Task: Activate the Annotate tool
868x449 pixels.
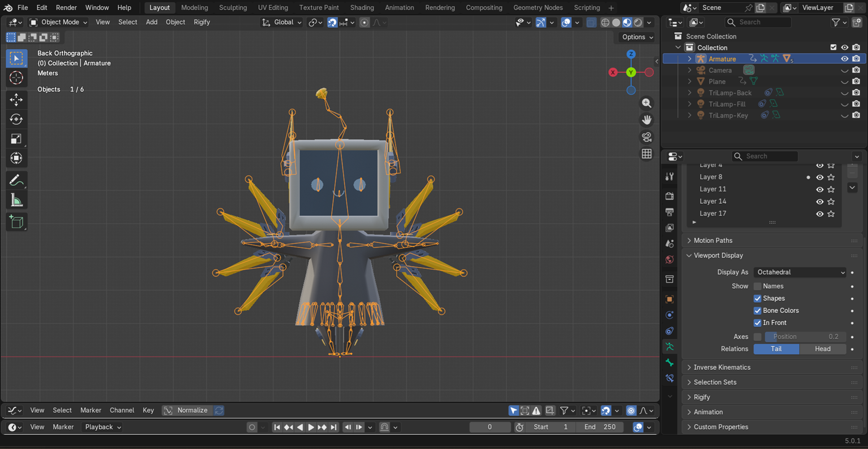Action: pos(16,181)
